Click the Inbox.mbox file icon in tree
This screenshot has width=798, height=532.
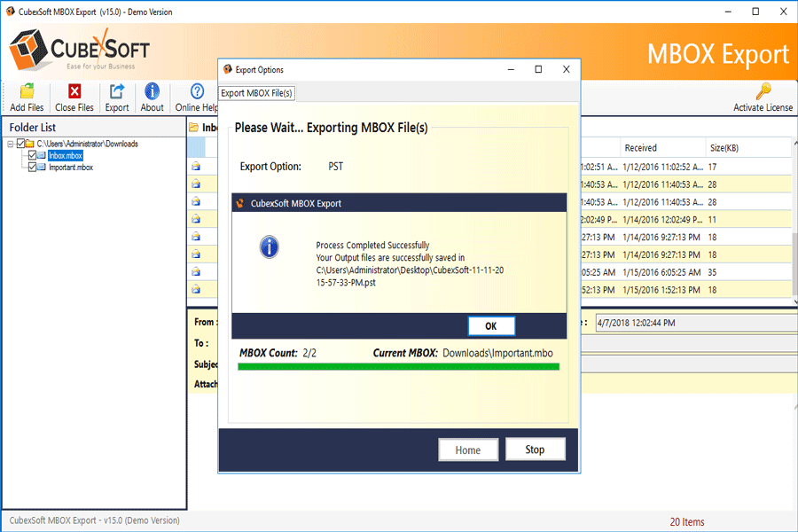[42, 155]
